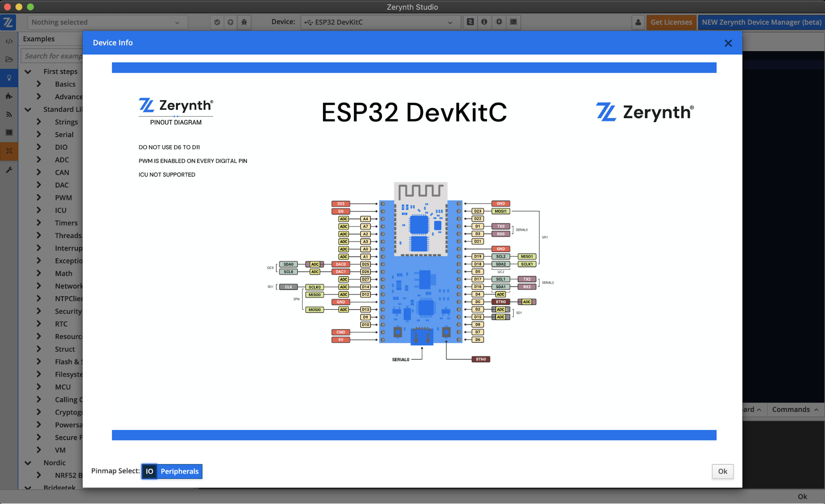The image size is (825, 504).
Task: Expand the CAN tree node
Action: tap(39, 173)
